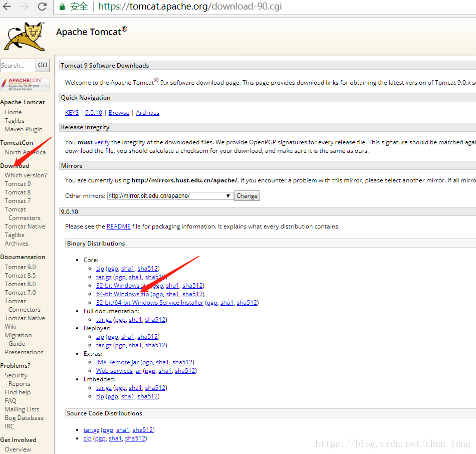Screen dimensions: 476x454
Task: Click the browser back arrow
Action: 7,6
